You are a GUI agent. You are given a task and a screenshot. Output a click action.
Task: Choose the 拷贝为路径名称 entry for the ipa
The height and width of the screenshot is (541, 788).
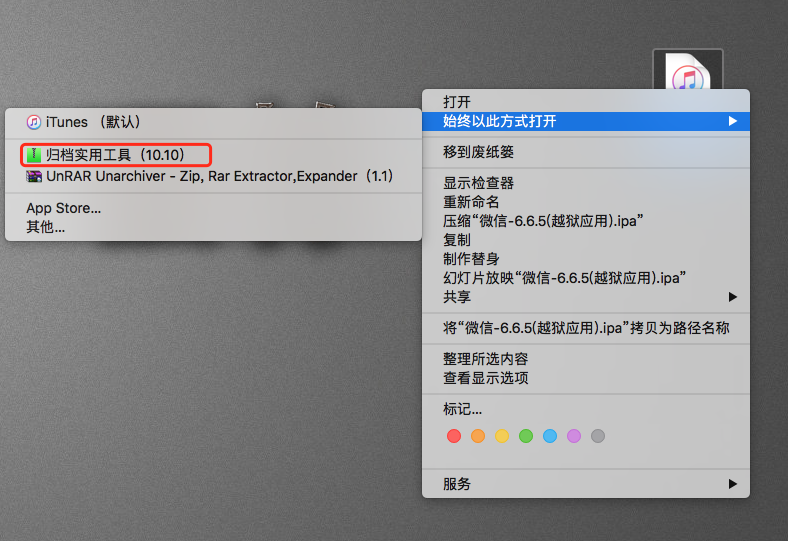pyautogui.click(x=586, y=328)
